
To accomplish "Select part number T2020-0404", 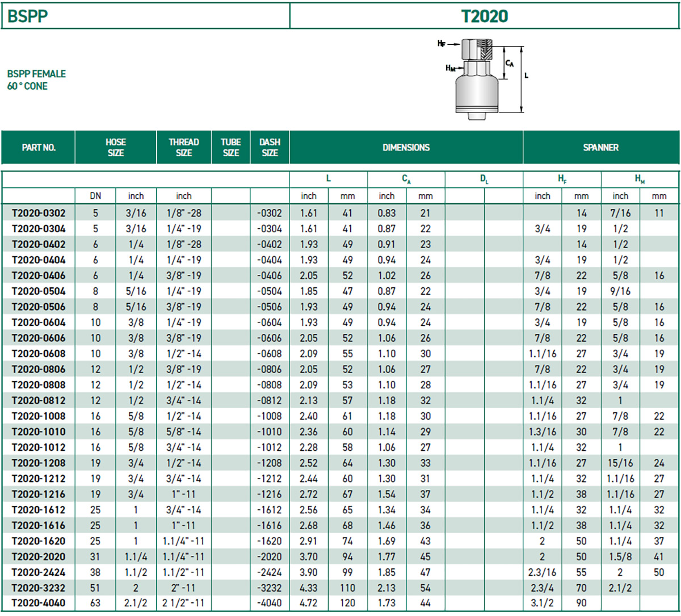I will click(x=39, y=260).
